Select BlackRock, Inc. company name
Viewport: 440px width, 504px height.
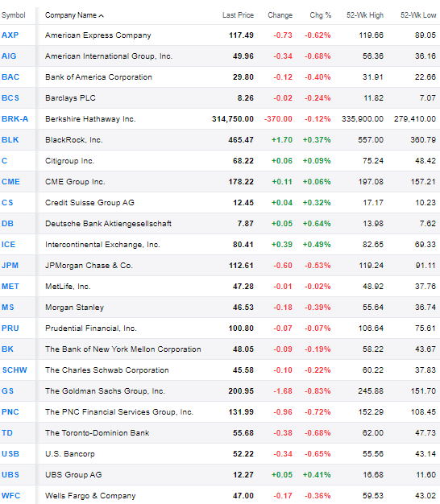(73, 139)
